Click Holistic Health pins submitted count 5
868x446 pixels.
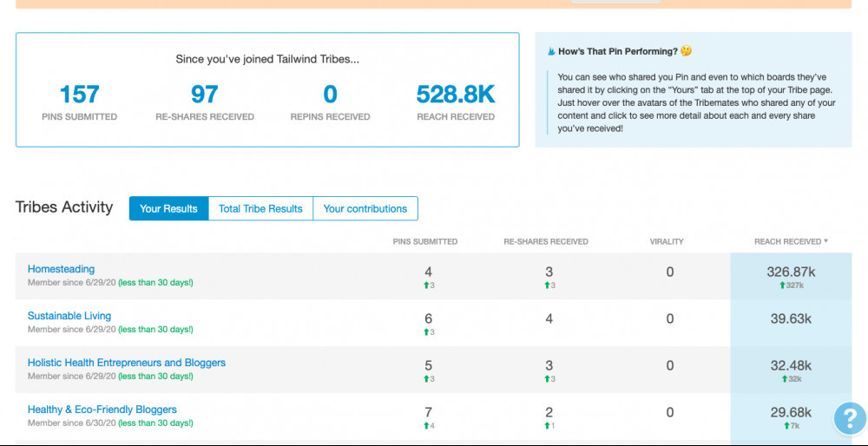[429, 366]
